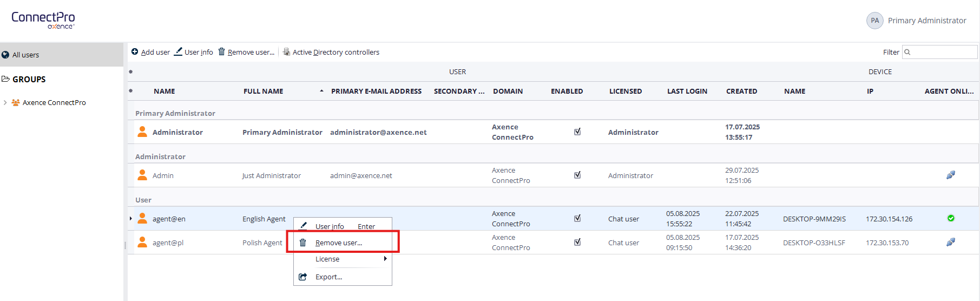Click the Remove user trash icon in toolbar
This screenshot has width=980, height=301.
tap(221, 52)
